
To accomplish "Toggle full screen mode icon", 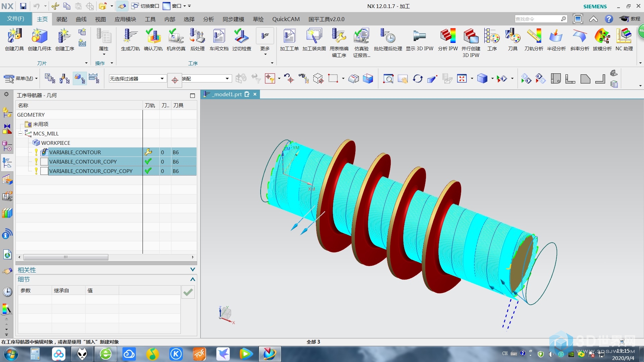I will coord(578,19).
